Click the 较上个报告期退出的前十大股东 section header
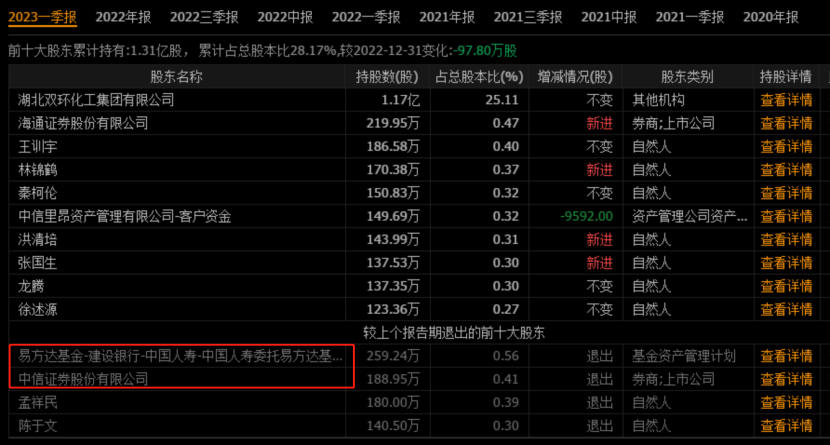 pos(454,333)
